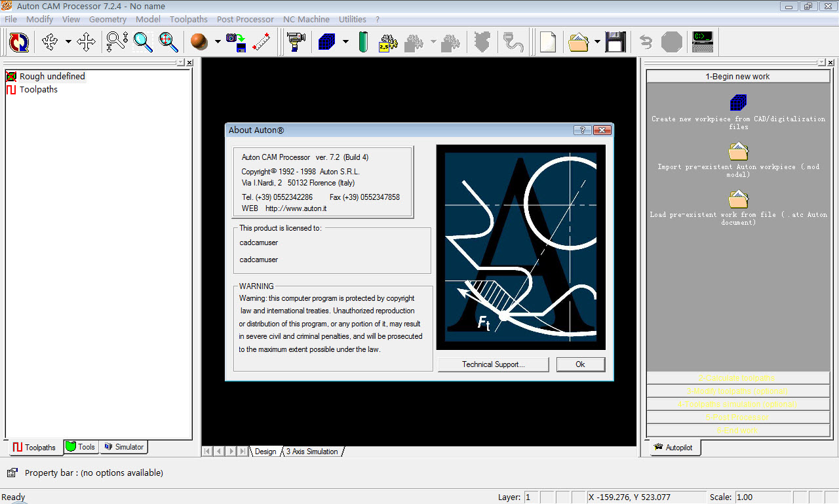The image size is (839, 504).
Task: Expand the 5-Post Processor section
Action: click(738, 417)
